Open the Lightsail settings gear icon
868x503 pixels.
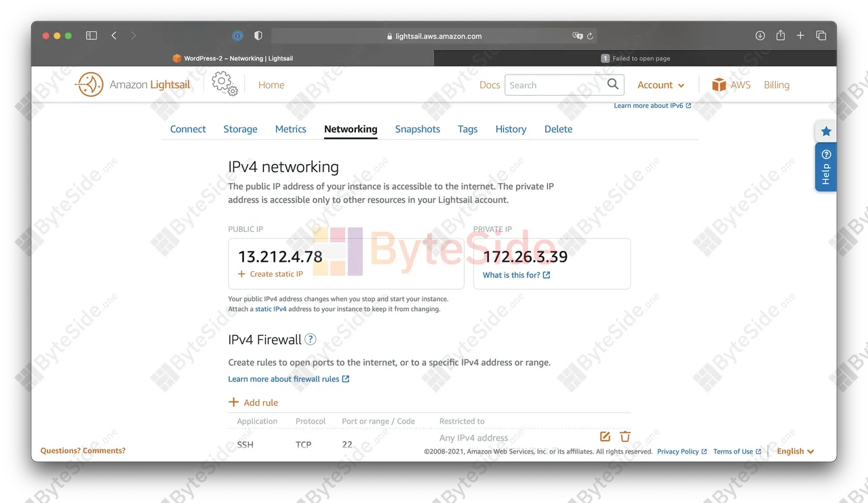click(x=224, y=85)
